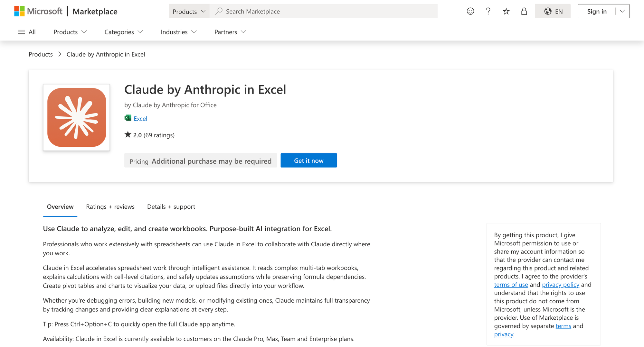
Task: Open the provider's terms of use link
Action: pyautogui.click(x=511, y=285)
